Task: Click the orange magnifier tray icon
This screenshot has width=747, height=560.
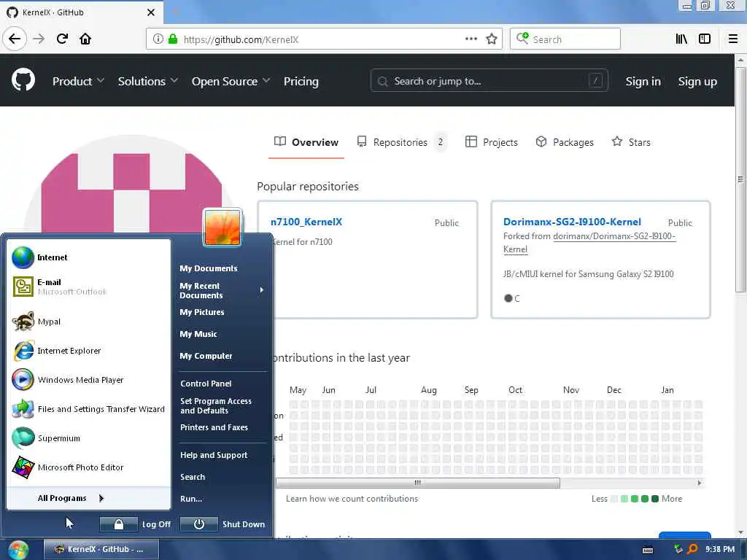Action: click(693, 549)
